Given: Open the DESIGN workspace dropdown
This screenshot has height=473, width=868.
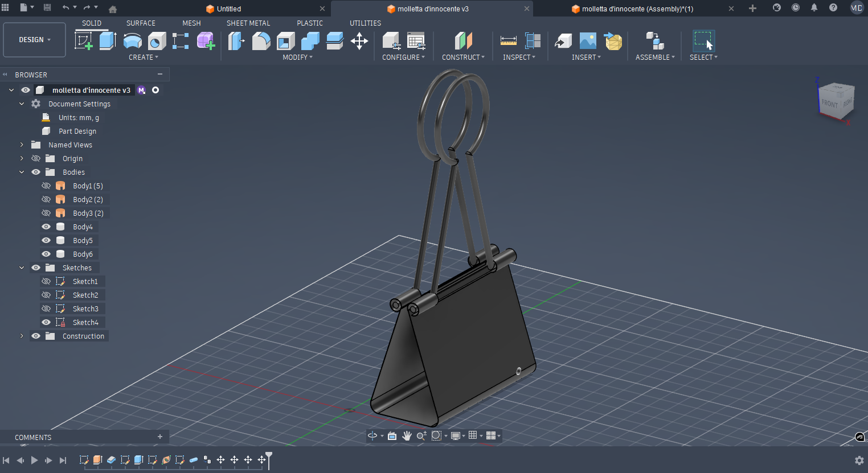Looking at the screenshot, I should point(34,40).
